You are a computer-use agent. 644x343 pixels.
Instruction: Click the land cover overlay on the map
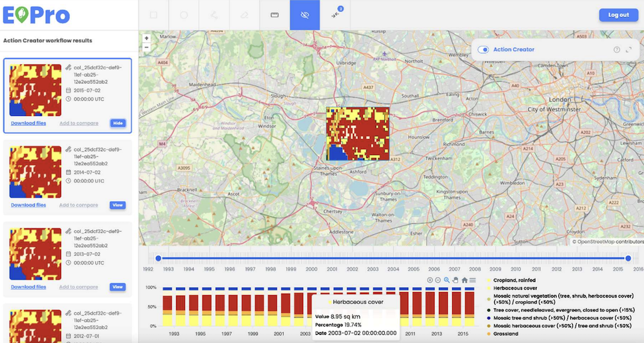(358, 134)
